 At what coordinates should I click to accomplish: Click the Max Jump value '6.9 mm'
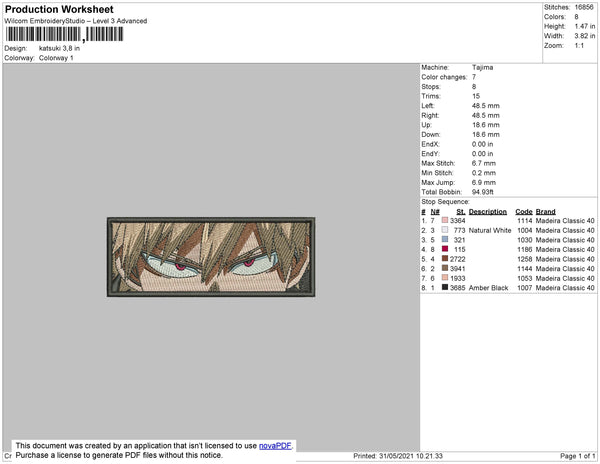[484, 182]
